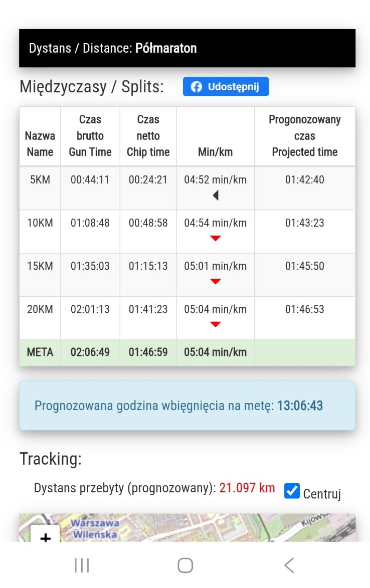Select the green META finish row

[x=187, y=352]
